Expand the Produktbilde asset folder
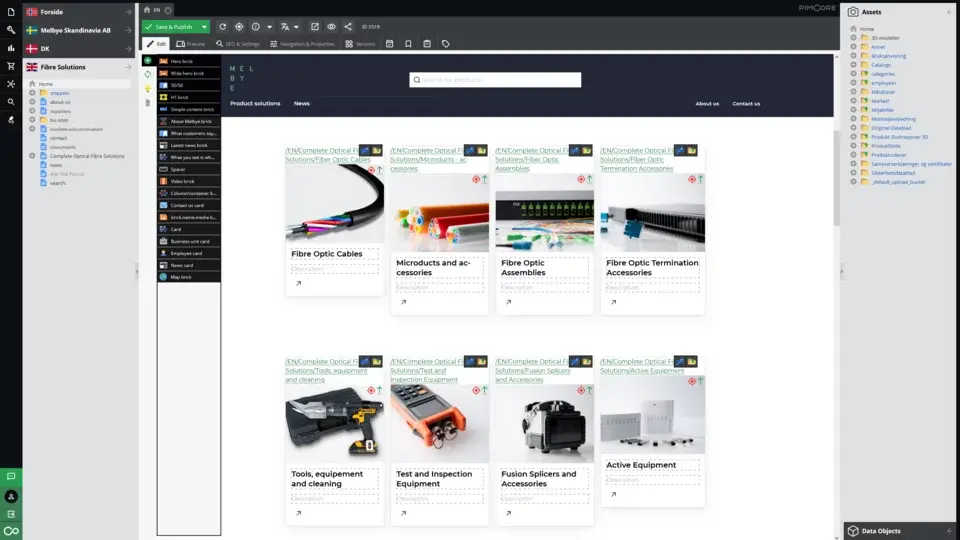The image size is (960, 540). [853, 146]
